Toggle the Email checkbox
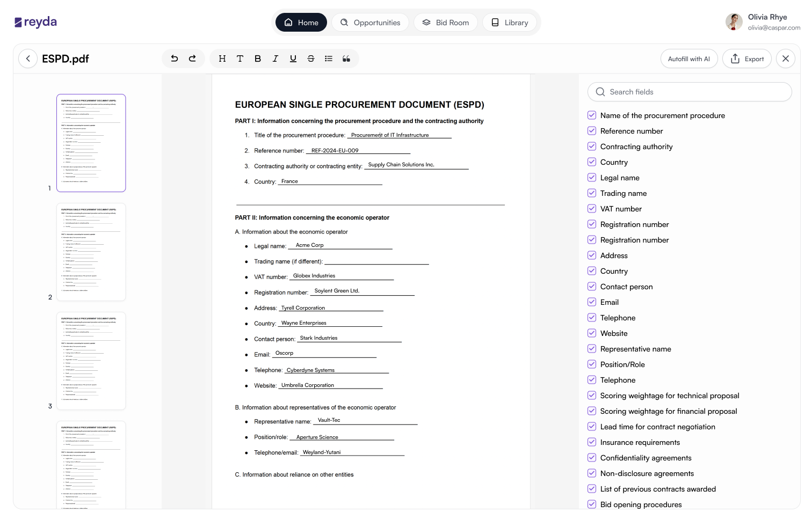Viewport: 812px width, 527px height. coord(592,302)
